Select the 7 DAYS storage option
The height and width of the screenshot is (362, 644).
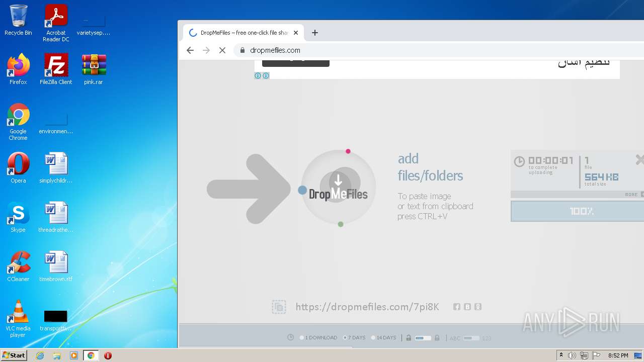355,338
